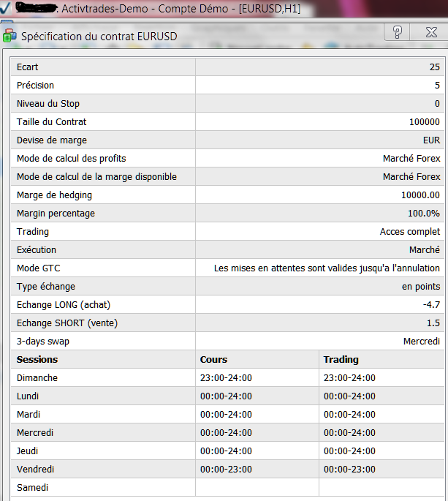448x501 pixels.
Task: Click the Trading column header
Action: click(341, 360)
